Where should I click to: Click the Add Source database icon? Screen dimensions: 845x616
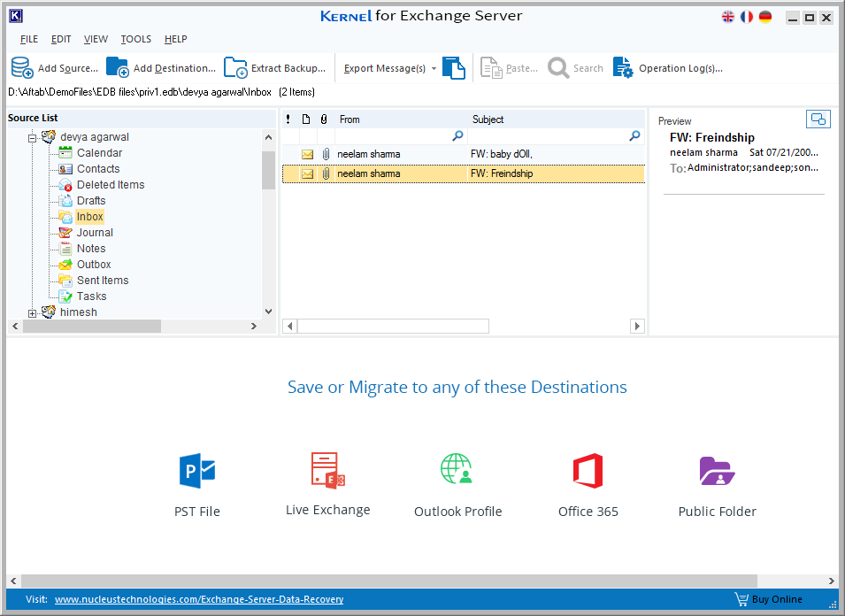pos(22,68)
